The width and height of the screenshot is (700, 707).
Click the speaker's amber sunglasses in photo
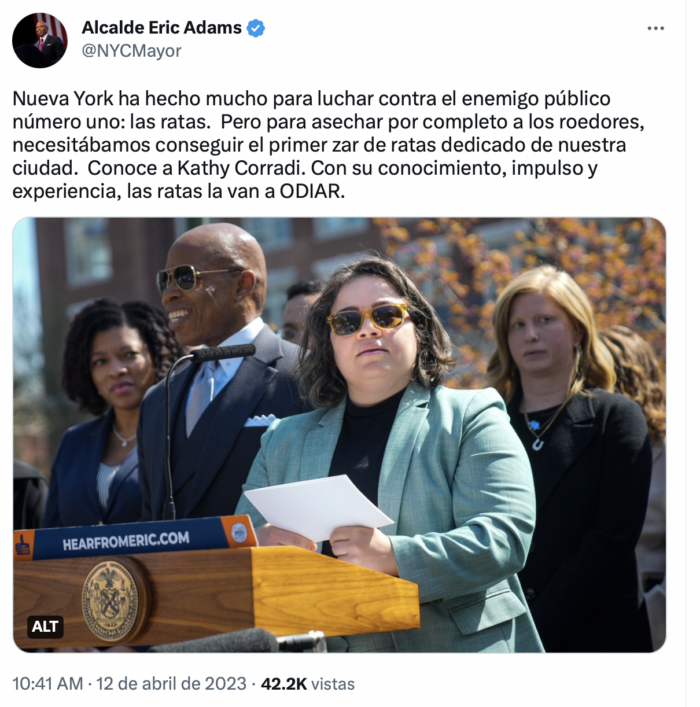(368, 320)
